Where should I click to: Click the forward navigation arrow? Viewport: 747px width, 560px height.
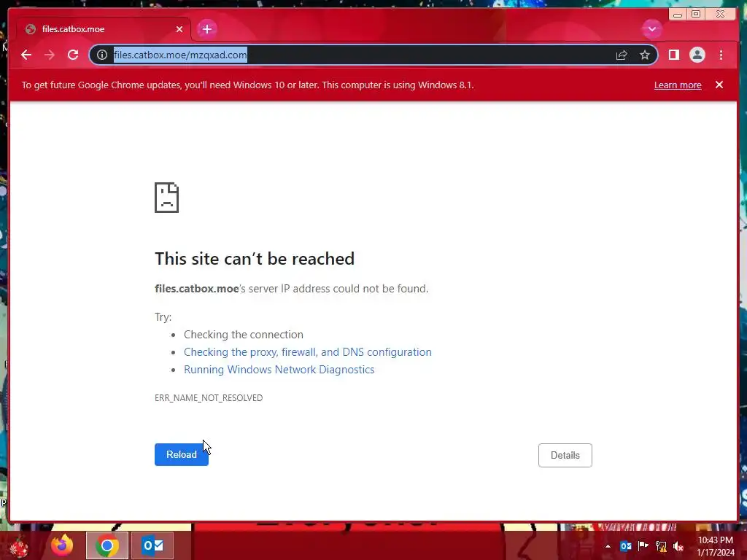pos(50,55)
